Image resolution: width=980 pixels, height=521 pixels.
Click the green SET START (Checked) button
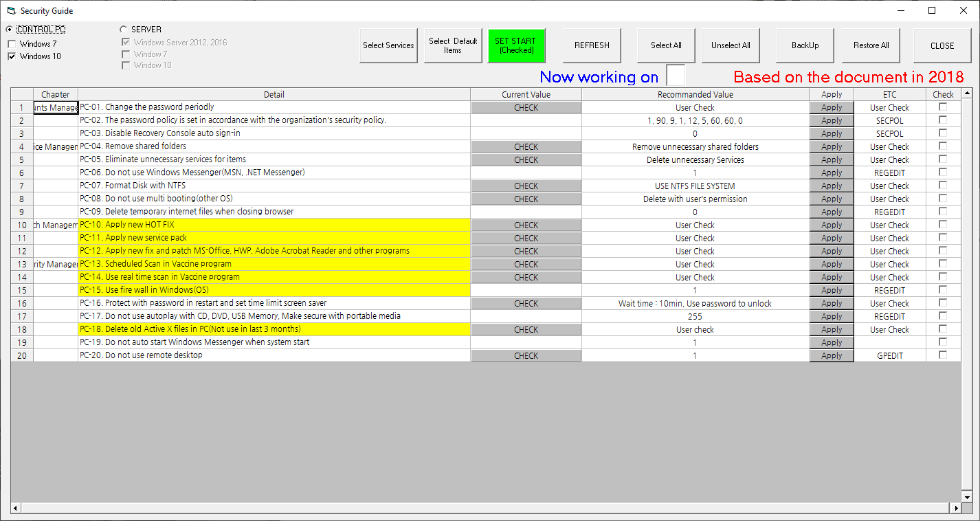pyautogui.click(x=516, y=46)
